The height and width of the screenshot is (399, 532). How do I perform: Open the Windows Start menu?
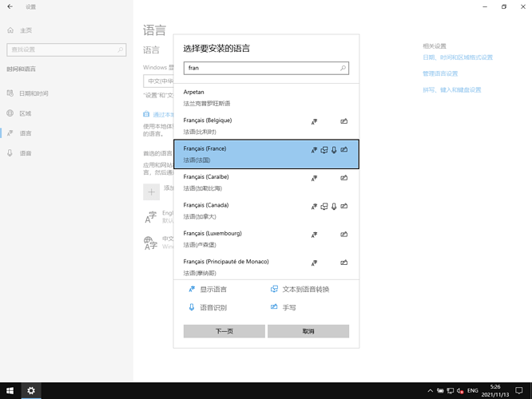point(10,391)
